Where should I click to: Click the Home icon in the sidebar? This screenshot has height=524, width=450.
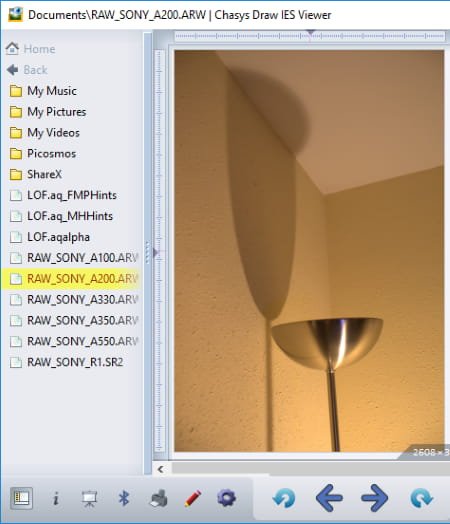[x=12, y=48]
